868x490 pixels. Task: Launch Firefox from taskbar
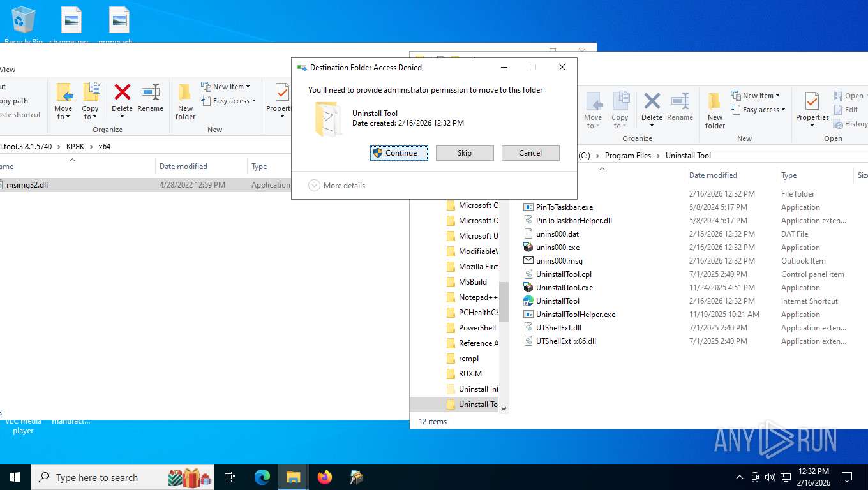point(325,477)
